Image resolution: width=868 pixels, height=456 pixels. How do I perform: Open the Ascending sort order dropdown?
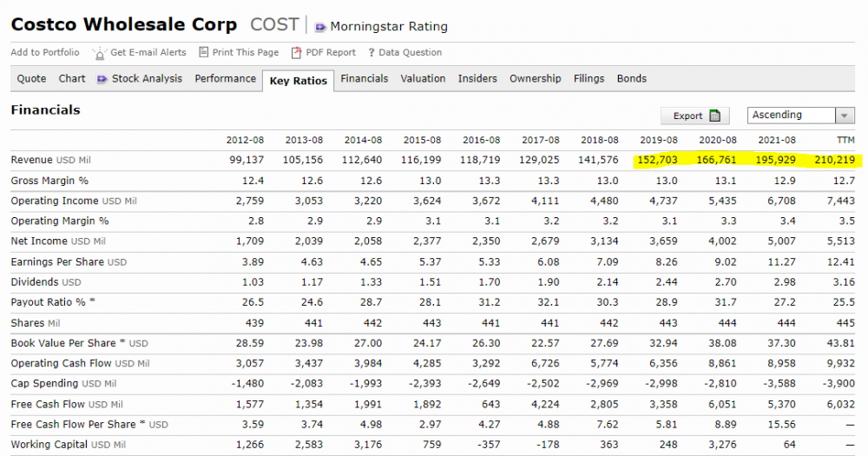pyautogui.click(x=800, y=116)
